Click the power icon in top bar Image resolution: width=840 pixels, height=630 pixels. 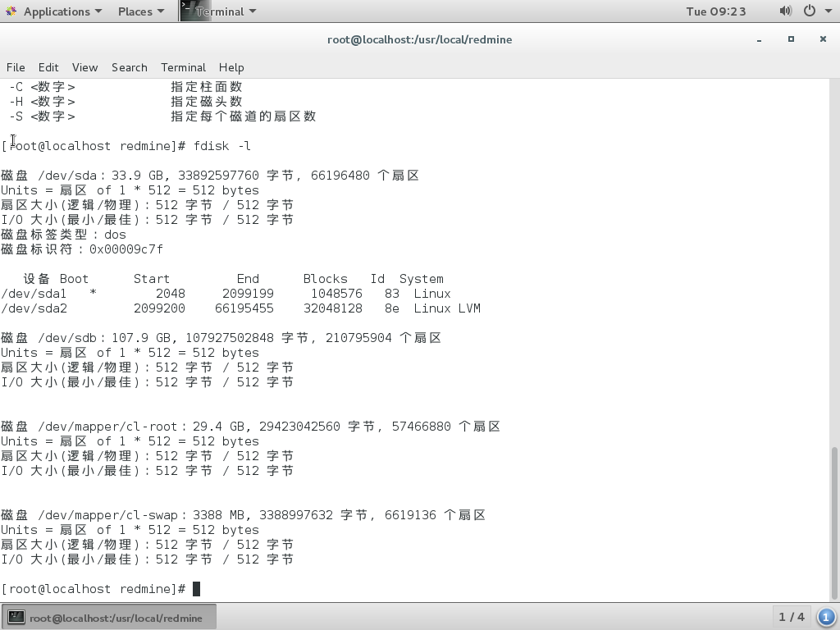[809, 11]
